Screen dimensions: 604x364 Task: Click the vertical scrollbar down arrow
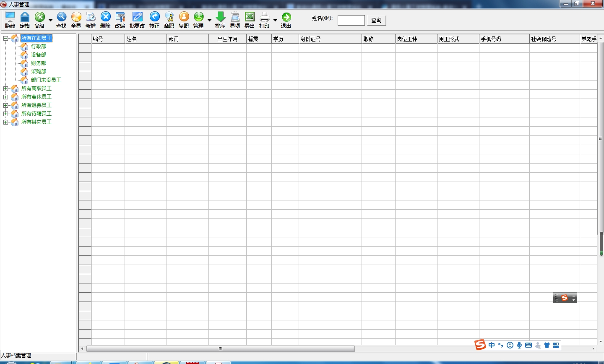[601, 342]
